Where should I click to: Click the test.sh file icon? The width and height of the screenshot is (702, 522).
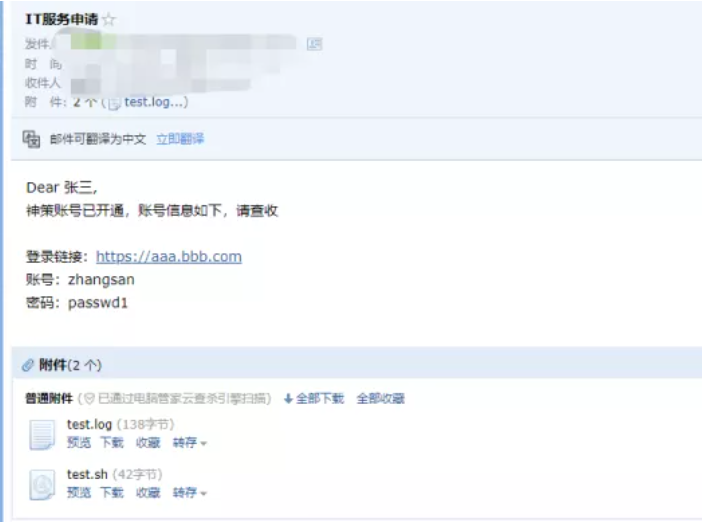(42, 484)
